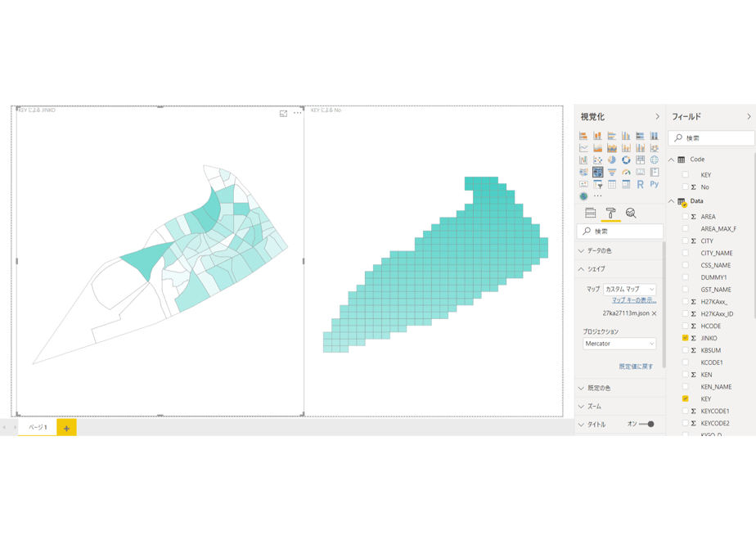Screen dimensions: 756x540
Task: Open the Mercator projection dropdown
Action: coord(619,344)
